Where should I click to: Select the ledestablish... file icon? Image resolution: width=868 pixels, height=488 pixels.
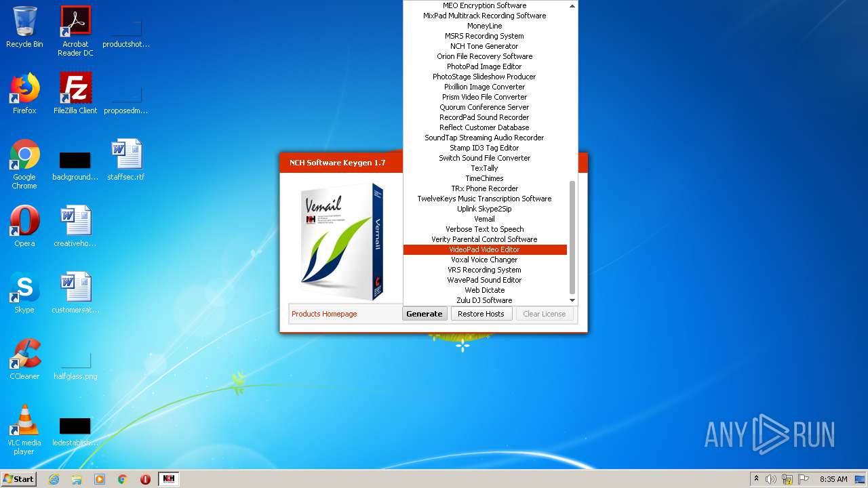point(75,432)
